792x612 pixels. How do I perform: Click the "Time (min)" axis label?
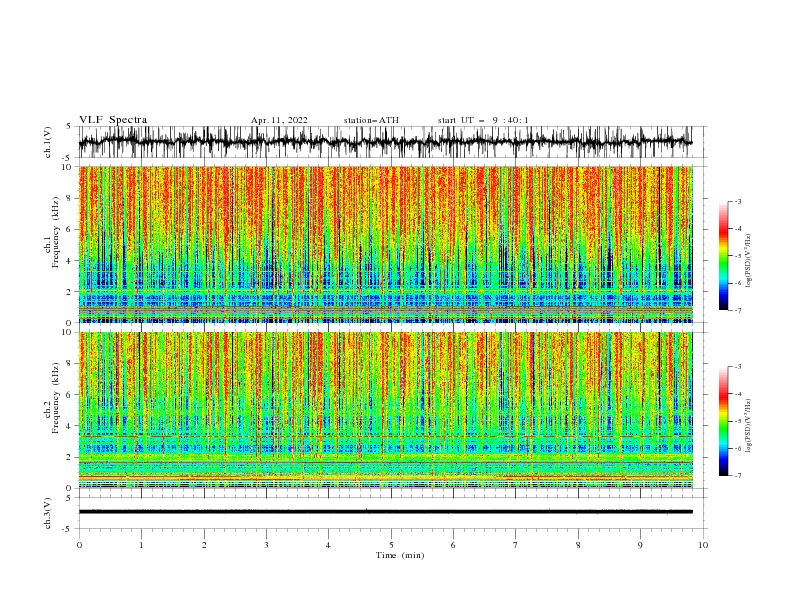pos(400,555)
